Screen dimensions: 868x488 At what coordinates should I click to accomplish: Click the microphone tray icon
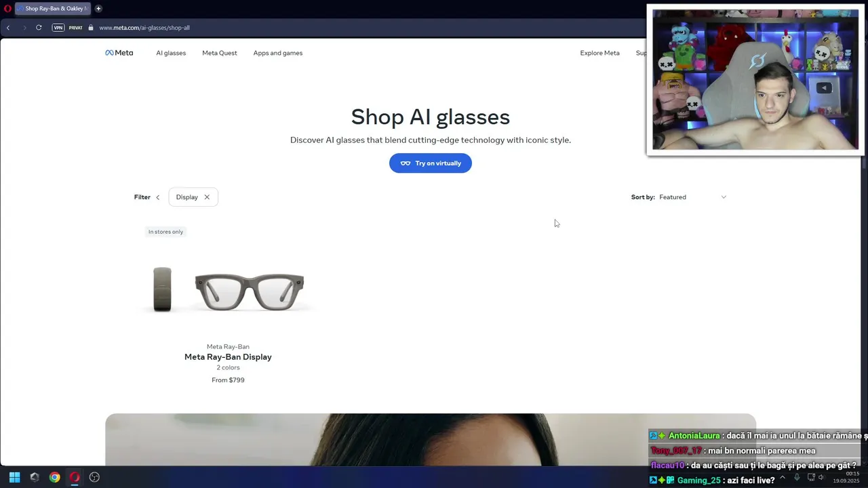click(797, 477)
